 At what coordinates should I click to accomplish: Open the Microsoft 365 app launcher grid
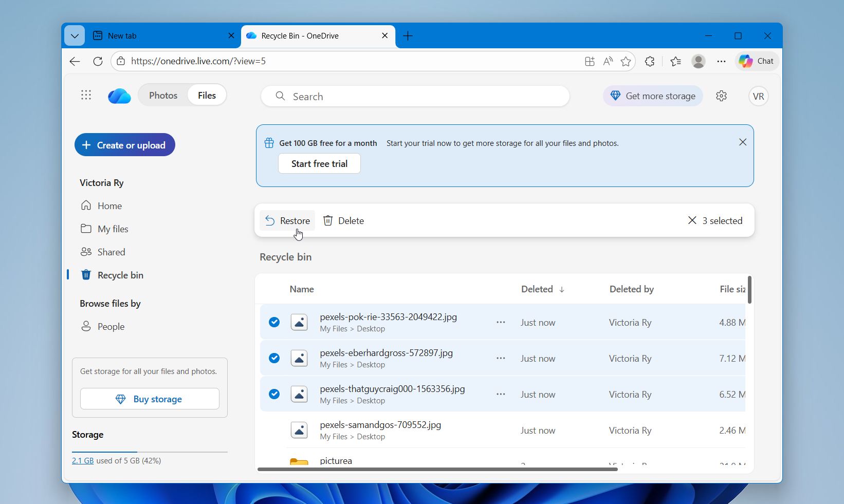86,96
